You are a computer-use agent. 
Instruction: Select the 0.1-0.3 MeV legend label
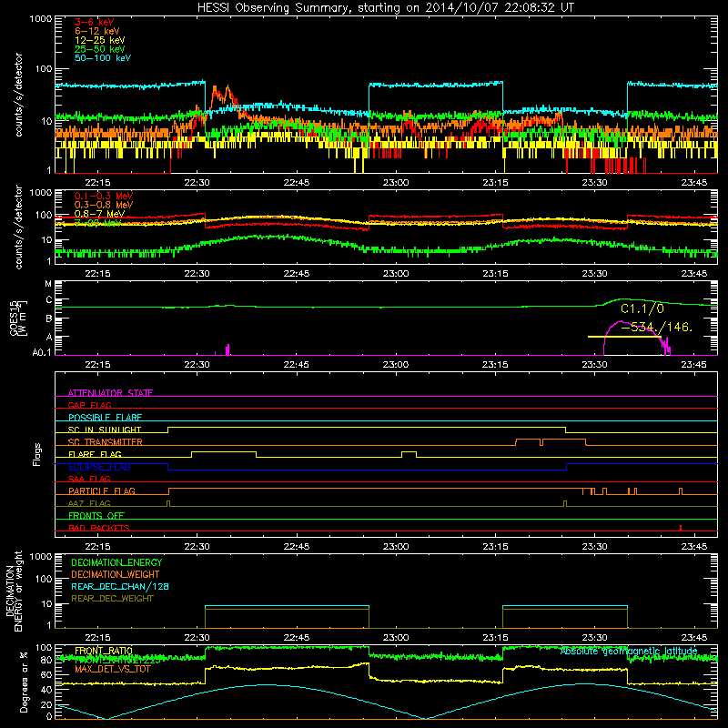104,196
